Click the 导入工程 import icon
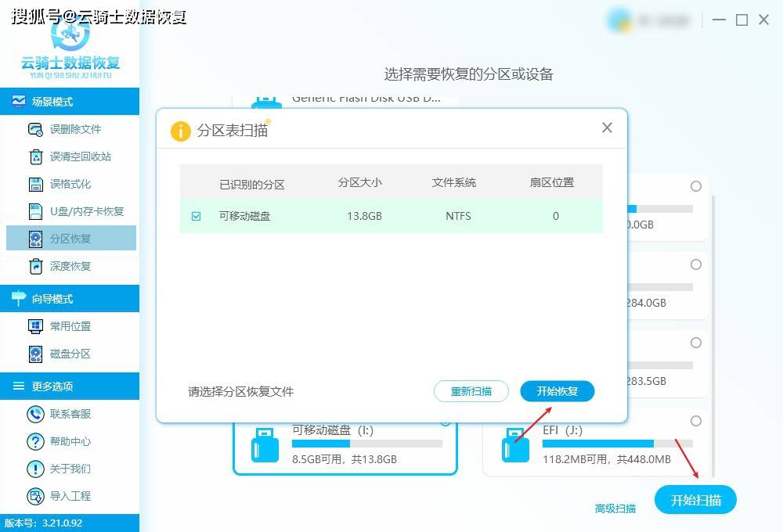The width and height of the screenshot is (783, 532). click(x=35, y=497)
